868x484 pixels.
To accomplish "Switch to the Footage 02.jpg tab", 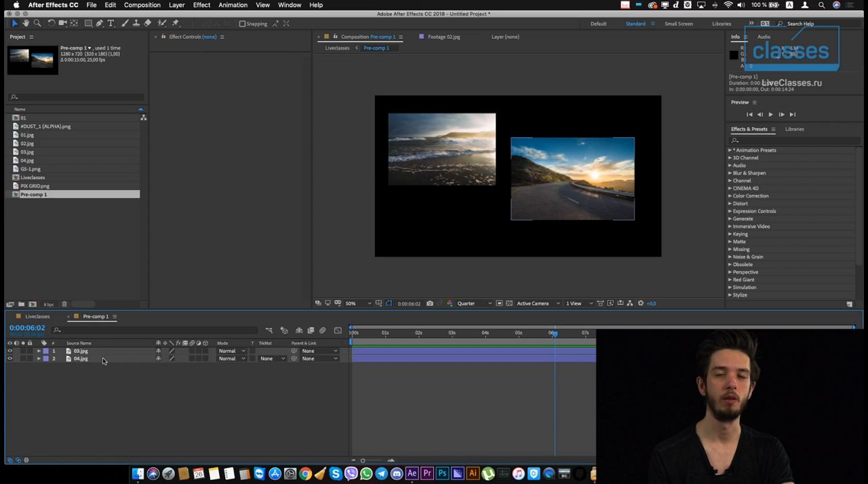I will point(443,37).
